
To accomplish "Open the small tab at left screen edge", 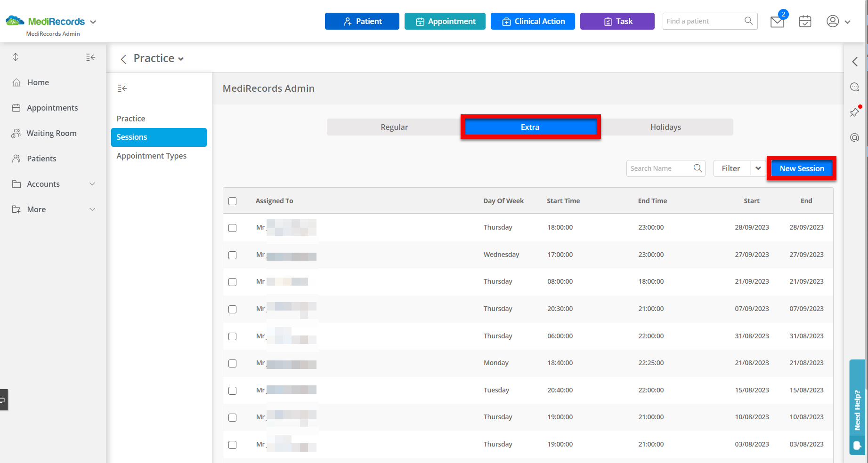I will [4, 399].
